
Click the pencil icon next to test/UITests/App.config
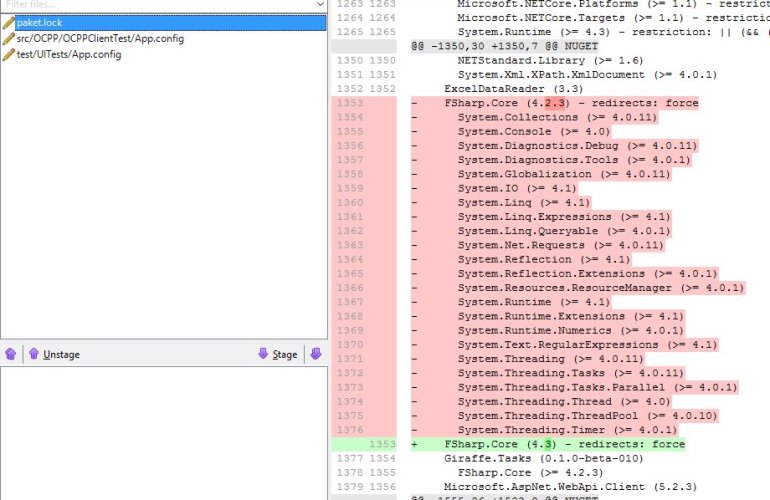coord(9,54)
